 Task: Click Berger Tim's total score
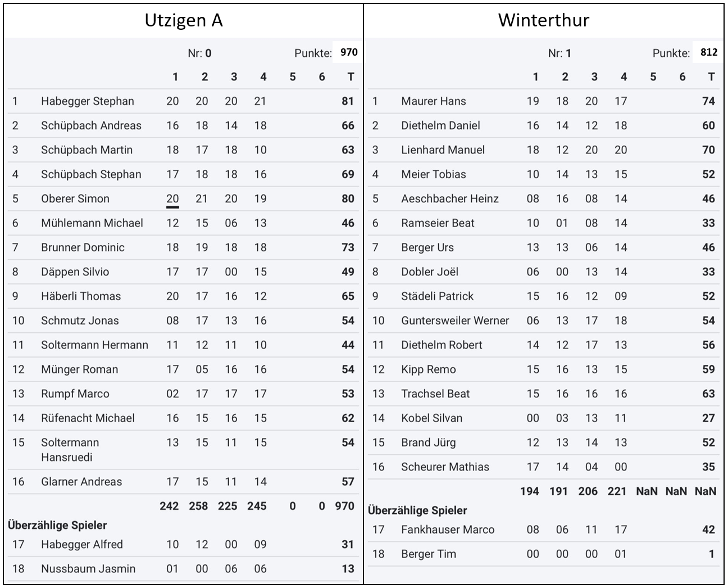[x=711, y=554]
